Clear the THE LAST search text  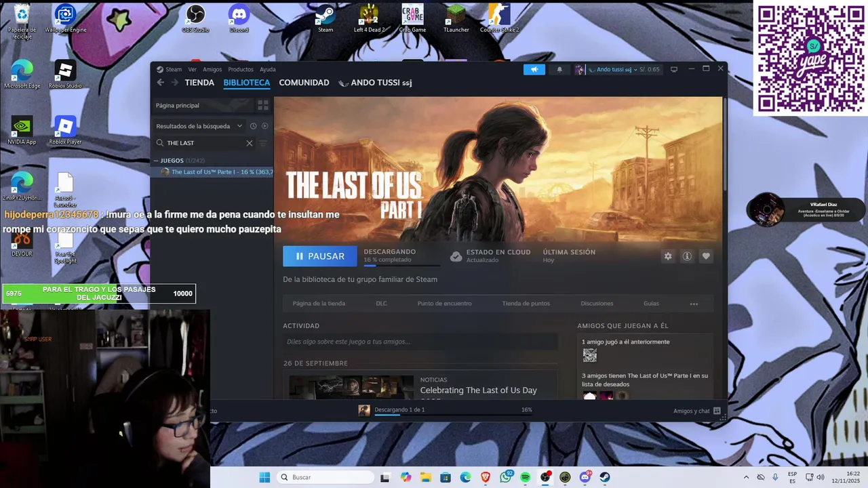(250, 143)
